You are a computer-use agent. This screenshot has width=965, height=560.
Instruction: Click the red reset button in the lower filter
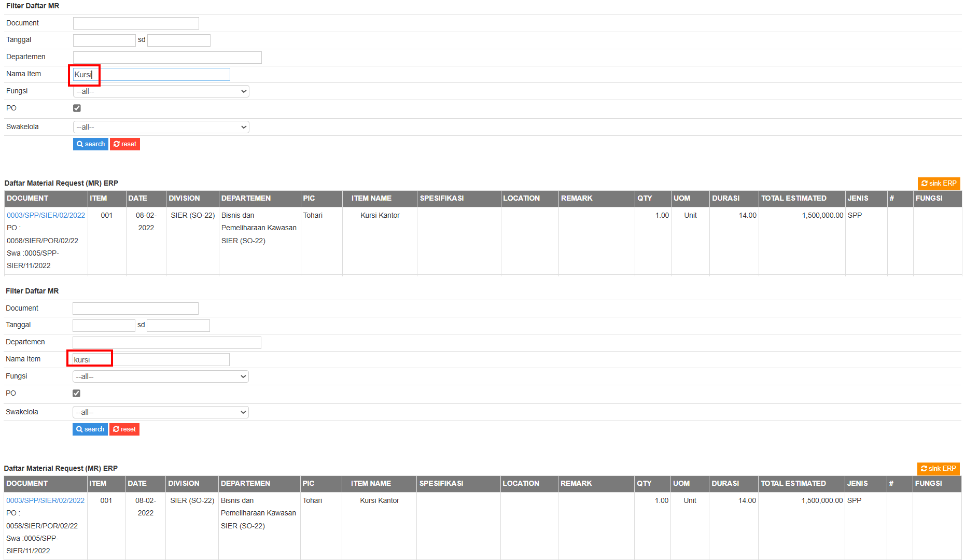(124, 429)
